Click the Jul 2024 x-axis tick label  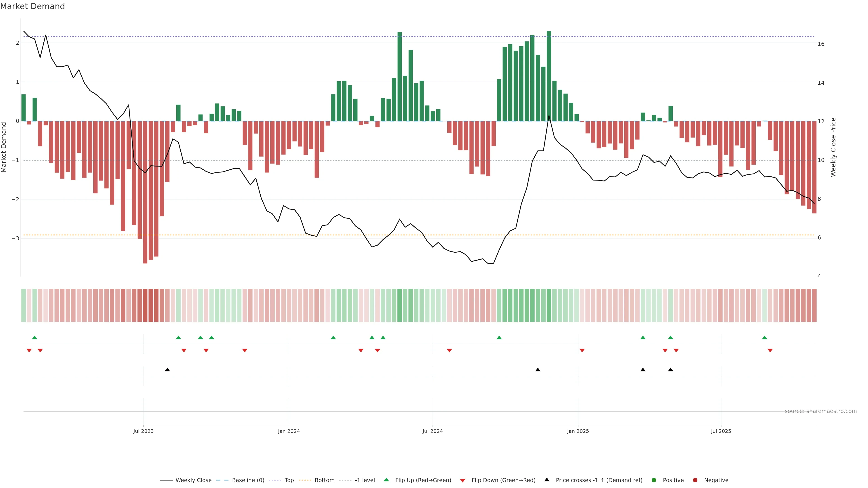433,432
